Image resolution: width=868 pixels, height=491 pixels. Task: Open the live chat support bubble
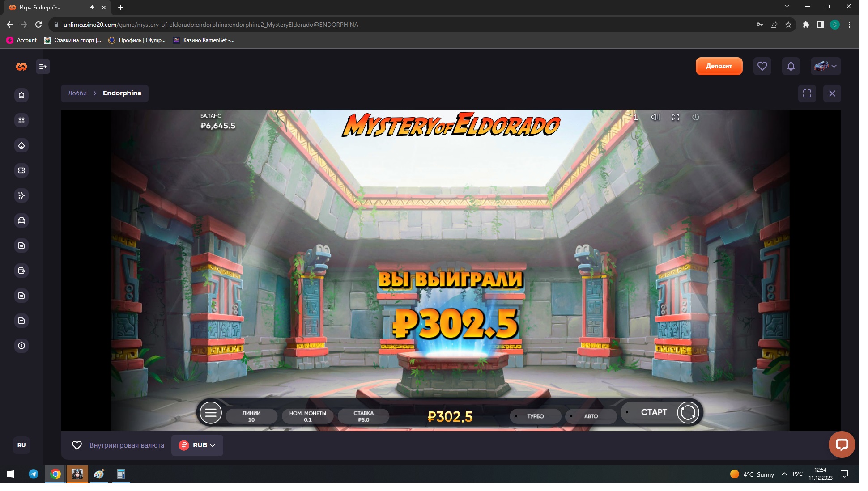point(842,444)
